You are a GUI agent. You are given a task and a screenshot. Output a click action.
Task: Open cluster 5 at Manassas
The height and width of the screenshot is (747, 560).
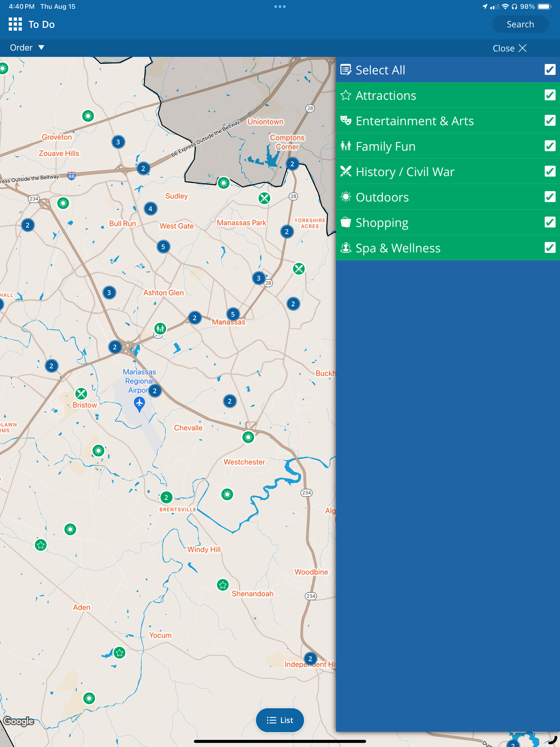click(233, 314)
